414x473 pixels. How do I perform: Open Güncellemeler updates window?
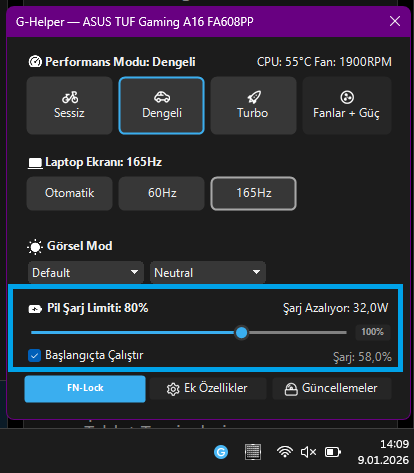[332, 389]
